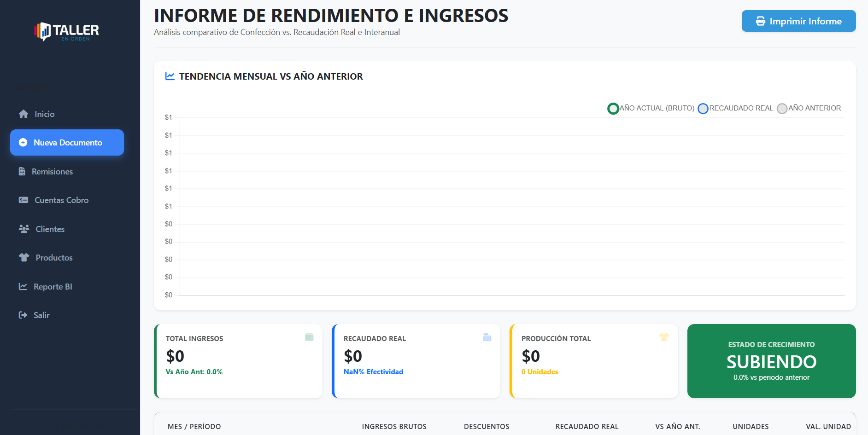Select the card icon beside Cuentas Cobro

click(x=22, y=200)
